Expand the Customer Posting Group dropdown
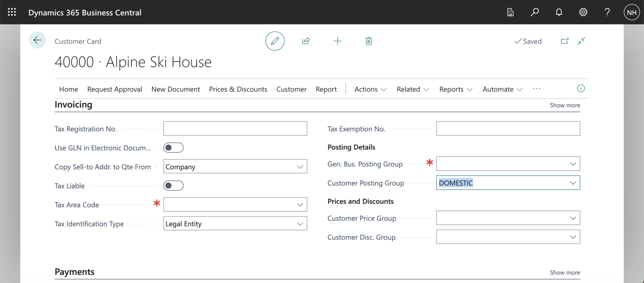Image resolution: width=644 pixels, height=283 pixels. click(x=573, y=183)
